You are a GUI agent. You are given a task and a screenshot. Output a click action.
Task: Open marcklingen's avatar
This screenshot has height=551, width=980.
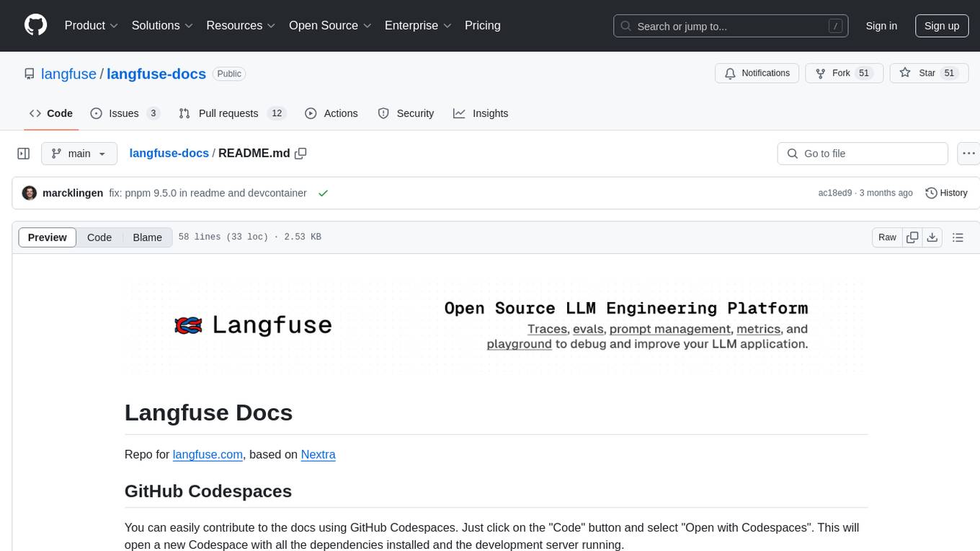click(30, 193)
